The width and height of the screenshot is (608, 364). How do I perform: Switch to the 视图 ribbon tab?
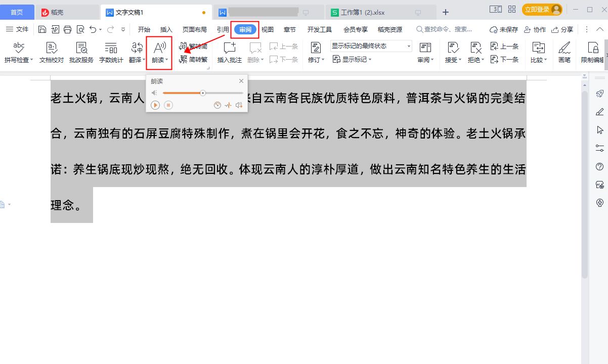[x=268, y=29]
